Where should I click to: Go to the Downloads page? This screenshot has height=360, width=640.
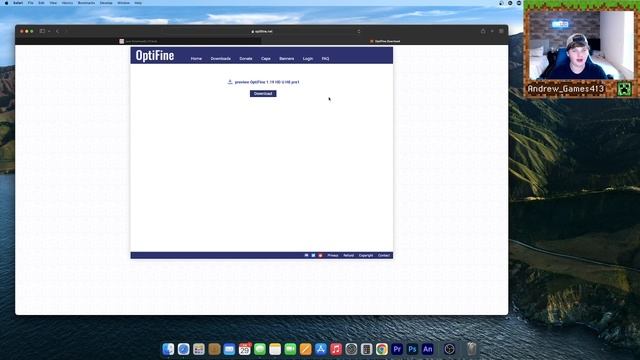(x=220, y=58)
